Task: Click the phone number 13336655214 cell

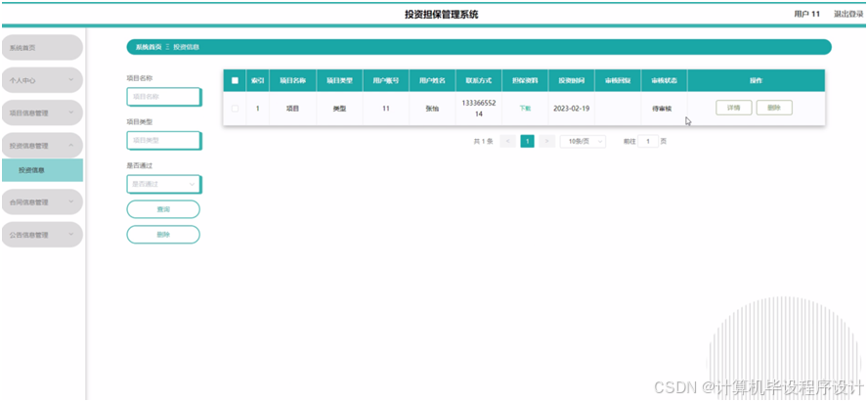Action: pos(479,109)
